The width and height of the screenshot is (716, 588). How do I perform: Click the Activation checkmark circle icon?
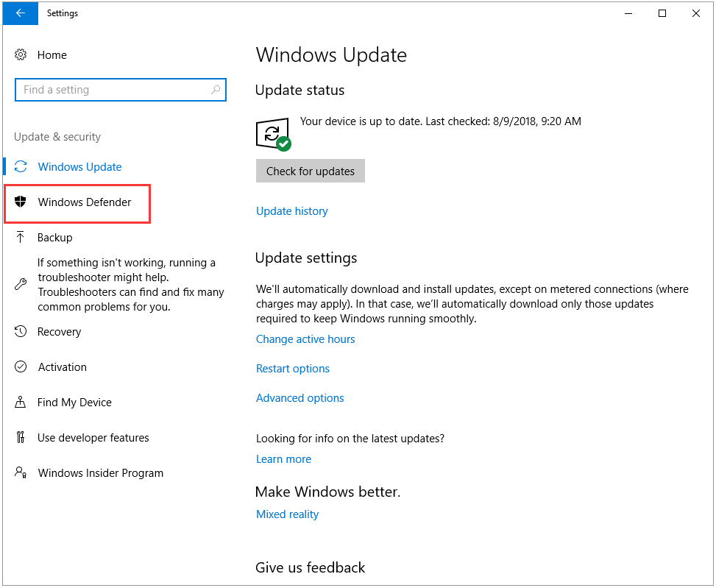click(x=21, y=366)
